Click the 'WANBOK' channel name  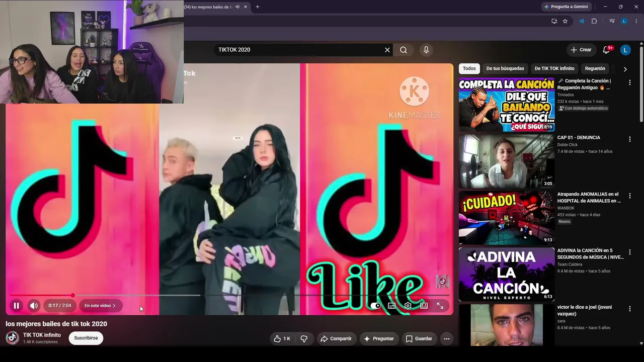pos(566,208)
